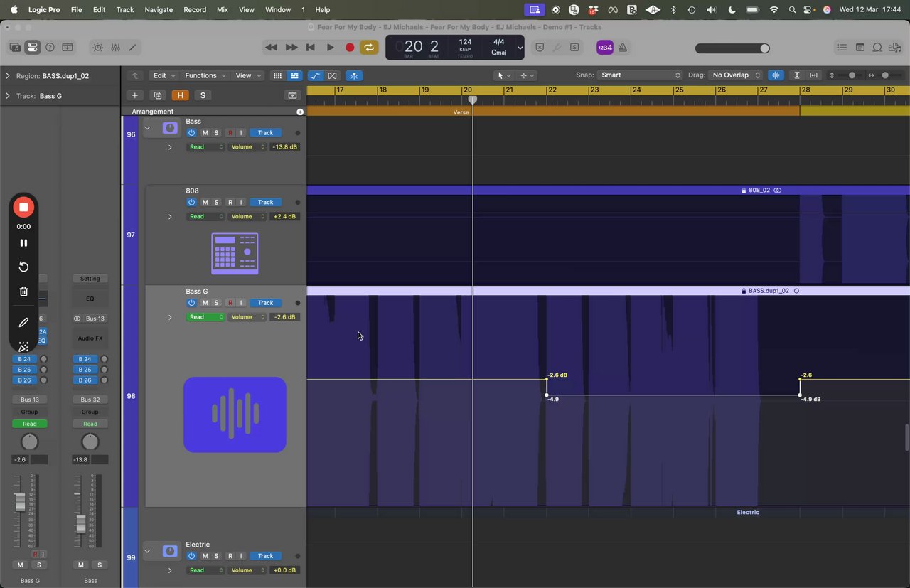Open the Snap dropdown set to Smart
This screenshot has height=588, width=910.
639,75
